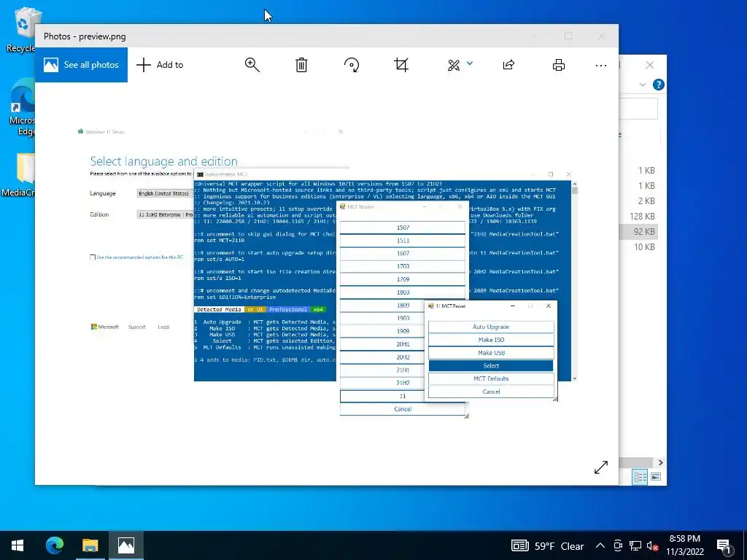Open Edit & Create pencil icon
Image resolution: width=747 pixels, height=560 pixels.
point(454,65)
